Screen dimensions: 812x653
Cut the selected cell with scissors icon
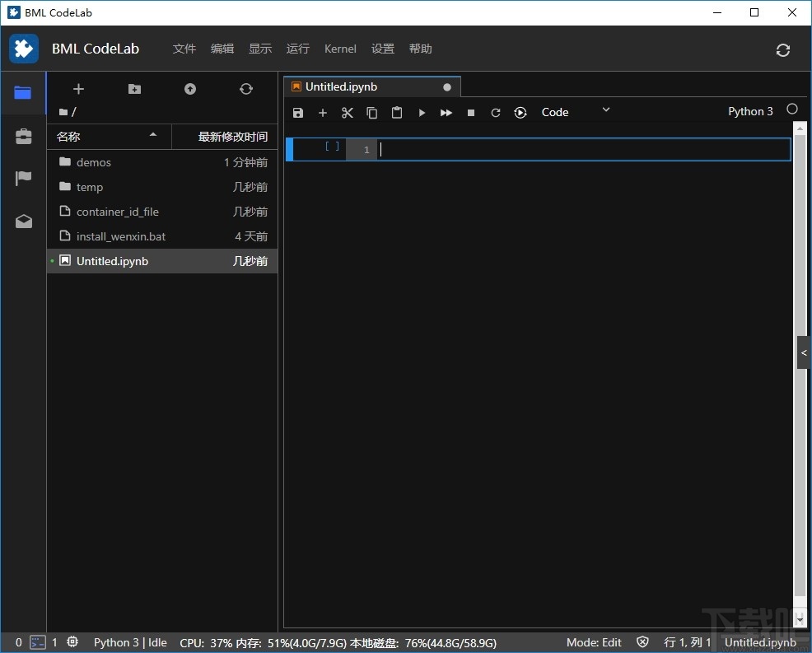[x=347, y=113]
